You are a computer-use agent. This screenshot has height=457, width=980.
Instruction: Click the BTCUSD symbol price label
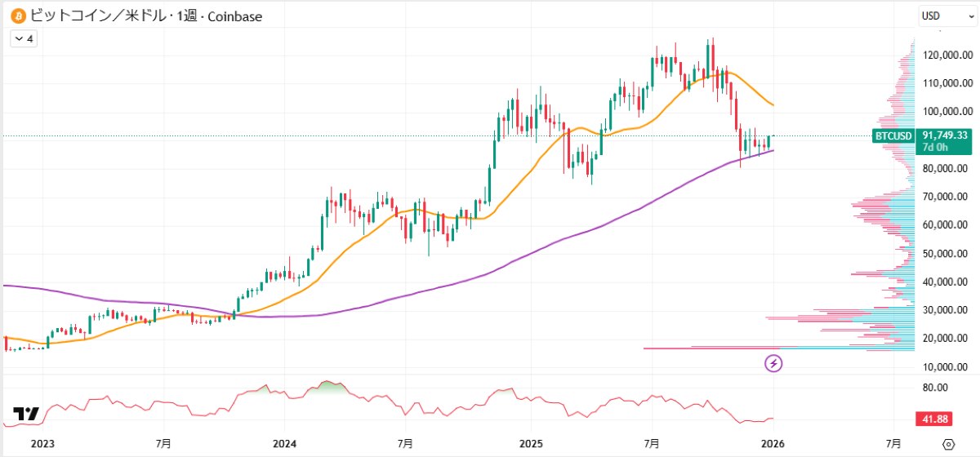(x=893, y=135)
